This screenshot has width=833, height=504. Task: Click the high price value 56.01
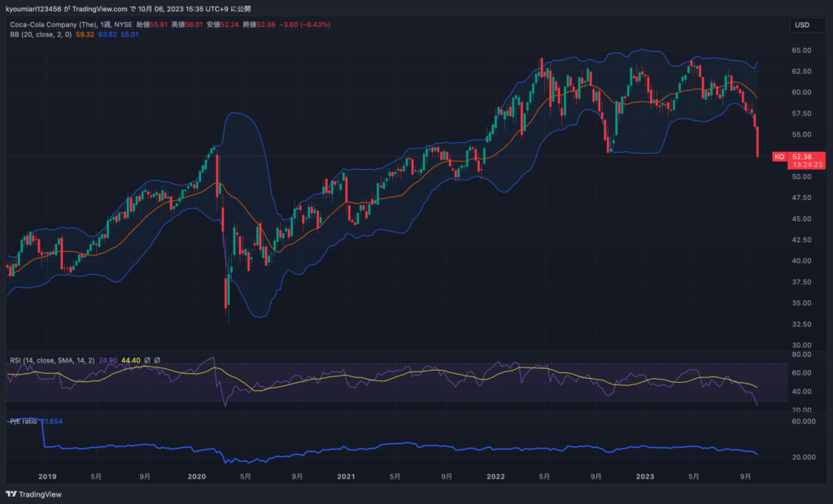tap(194, 24)
